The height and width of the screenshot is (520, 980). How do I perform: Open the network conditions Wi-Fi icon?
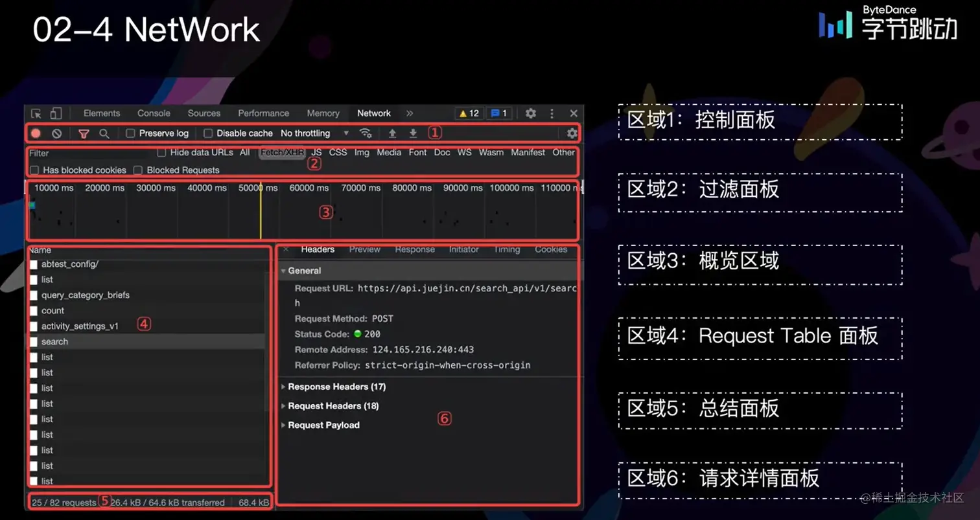(366, 133)
